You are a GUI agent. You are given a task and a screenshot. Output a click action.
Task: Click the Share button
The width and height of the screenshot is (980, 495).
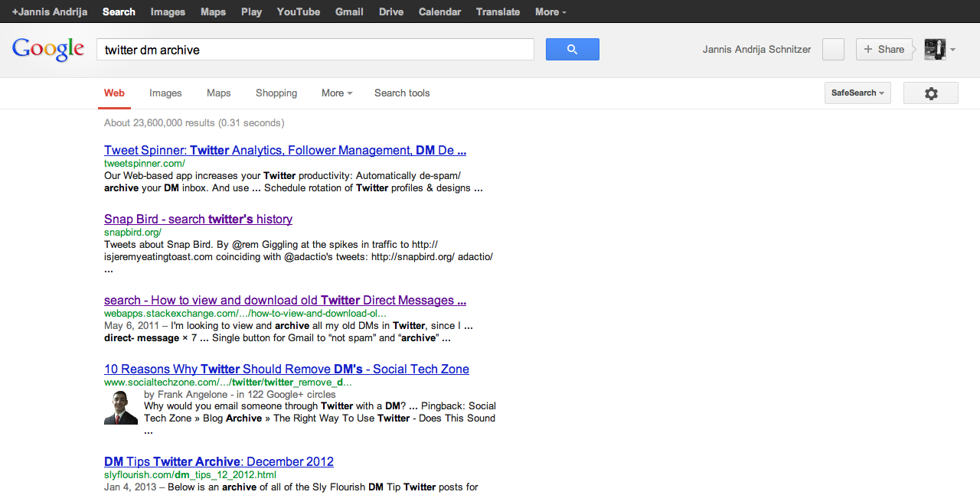tap(884, 49)
